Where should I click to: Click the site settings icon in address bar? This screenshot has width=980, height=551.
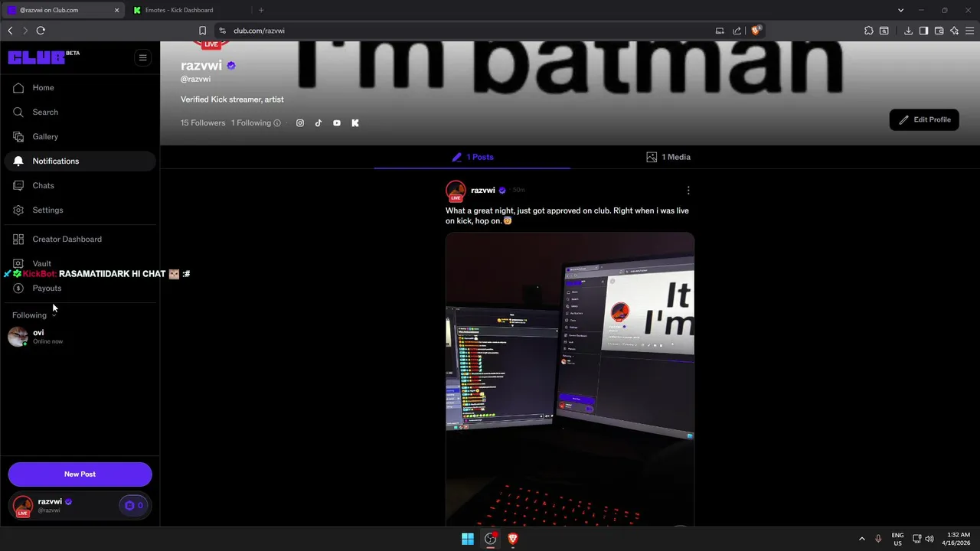[222, 31]
